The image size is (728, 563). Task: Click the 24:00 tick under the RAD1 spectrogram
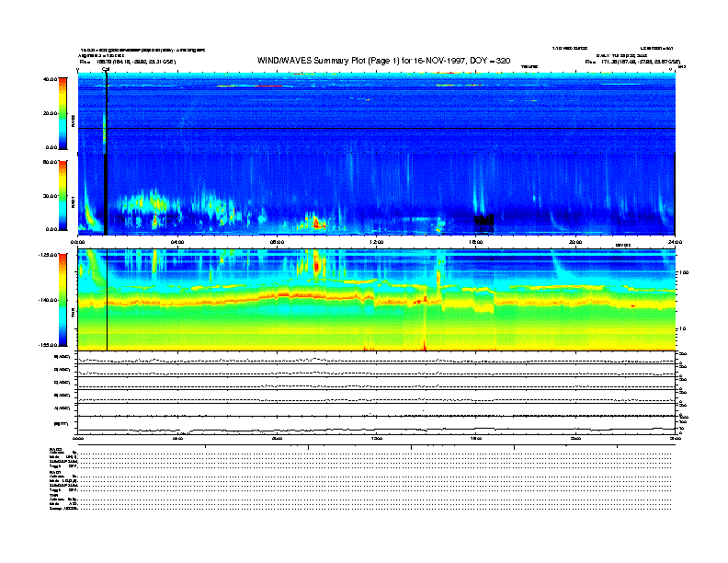pyautogui.click(x=675, y=242)
